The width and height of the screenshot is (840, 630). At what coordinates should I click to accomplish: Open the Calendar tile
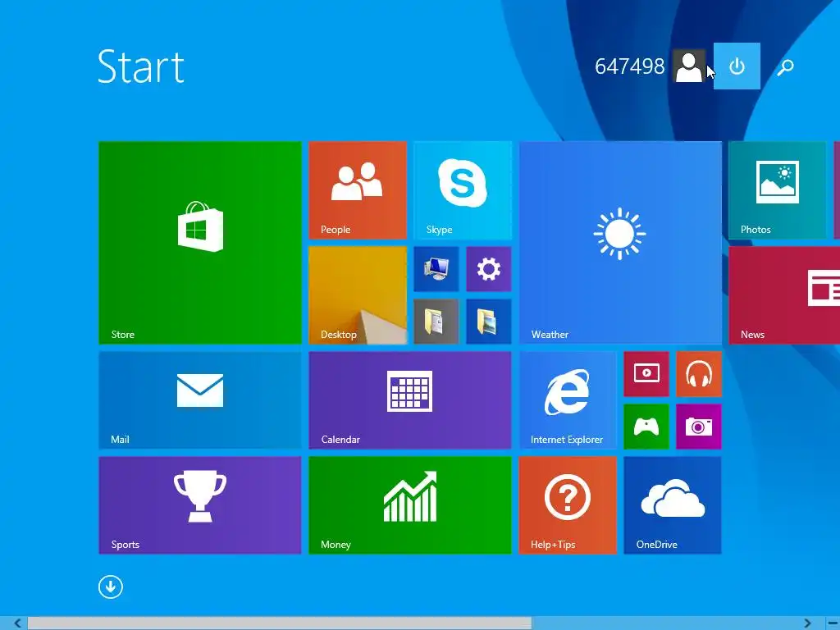pyautogui.click(x=410, y=399)
